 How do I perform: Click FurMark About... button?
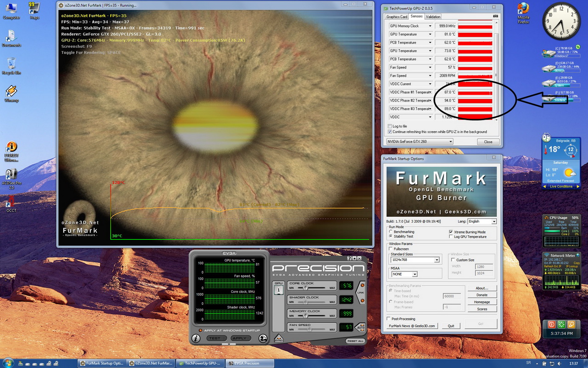click(482, 288)
